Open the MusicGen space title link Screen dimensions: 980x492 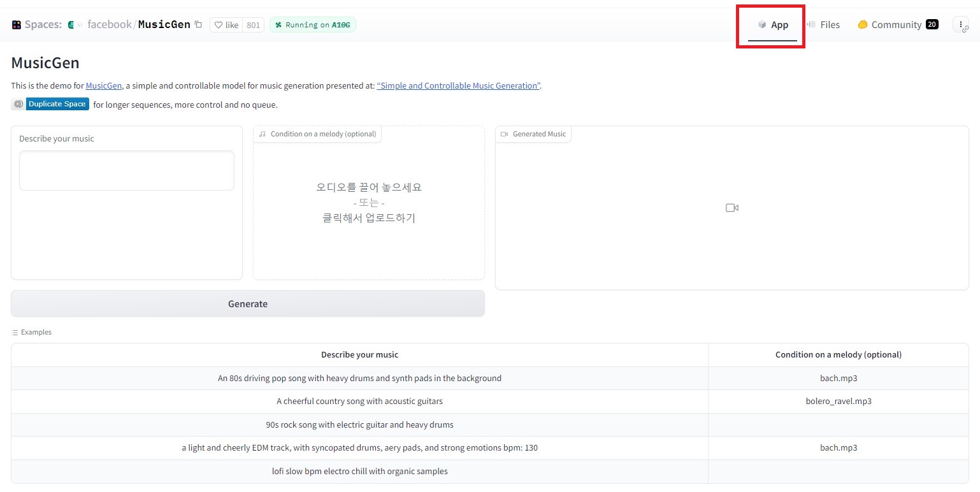[x=164, y=25]
